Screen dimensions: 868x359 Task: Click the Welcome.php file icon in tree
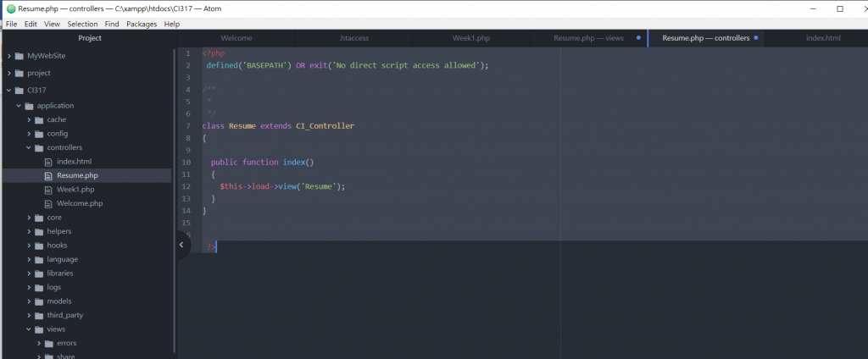pyautogui.click(x=48, y=203)
